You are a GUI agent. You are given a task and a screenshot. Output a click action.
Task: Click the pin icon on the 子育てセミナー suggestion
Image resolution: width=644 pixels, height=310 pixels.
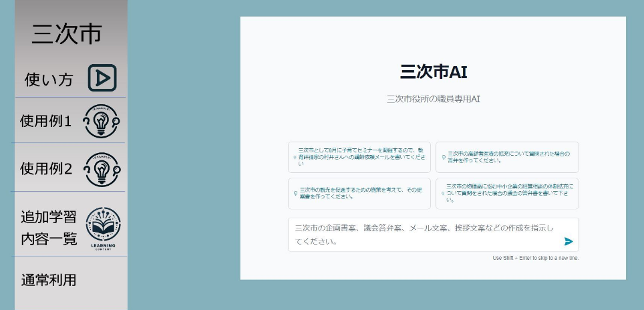[295, 158]
